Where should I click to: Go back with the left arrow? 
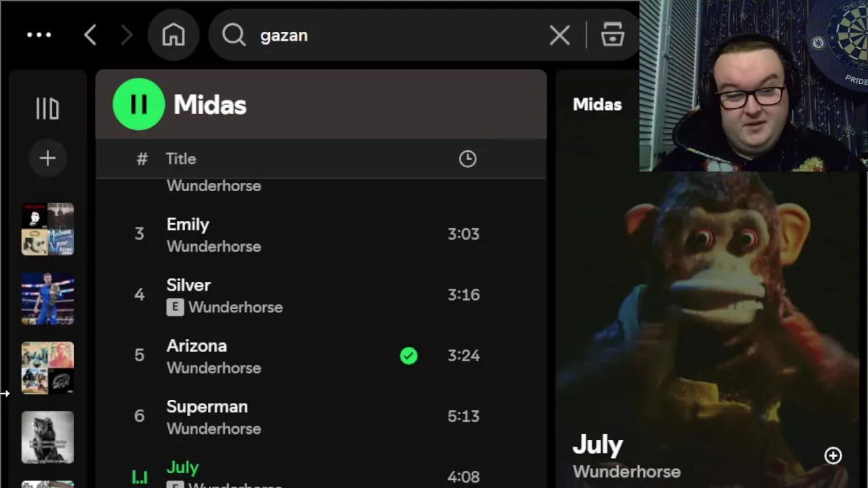point(90,35)
